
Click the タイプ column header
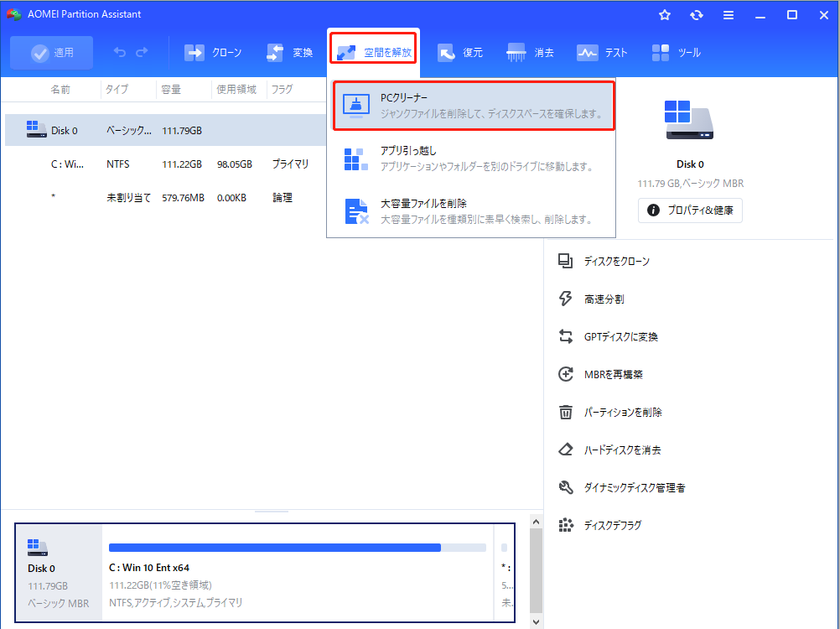[117, 90]
